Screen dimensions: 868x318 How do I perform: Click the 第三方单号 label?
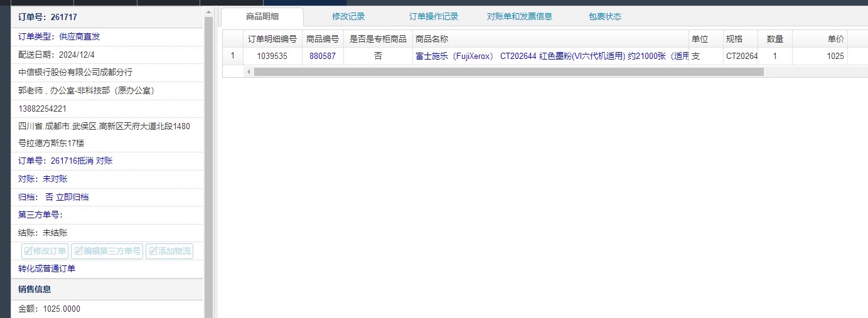(x=40, y=215)
